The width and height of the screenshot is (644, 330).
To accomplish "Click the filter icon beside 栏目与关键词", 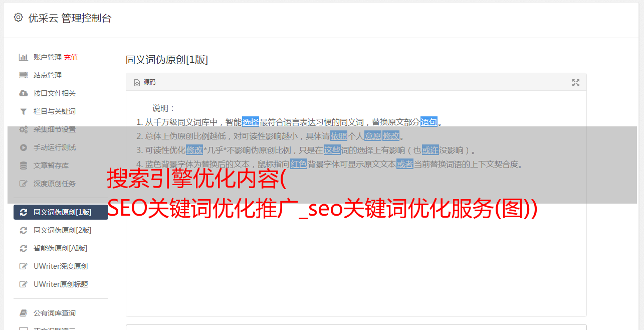I will (23, 111).
